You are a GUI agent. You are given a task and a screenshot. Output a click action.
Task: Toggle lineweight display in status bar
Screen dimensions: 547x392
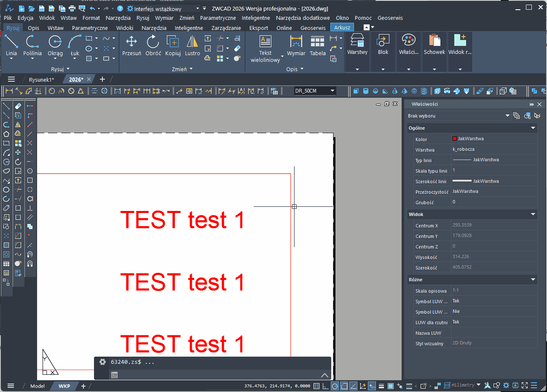coord(381,386)
